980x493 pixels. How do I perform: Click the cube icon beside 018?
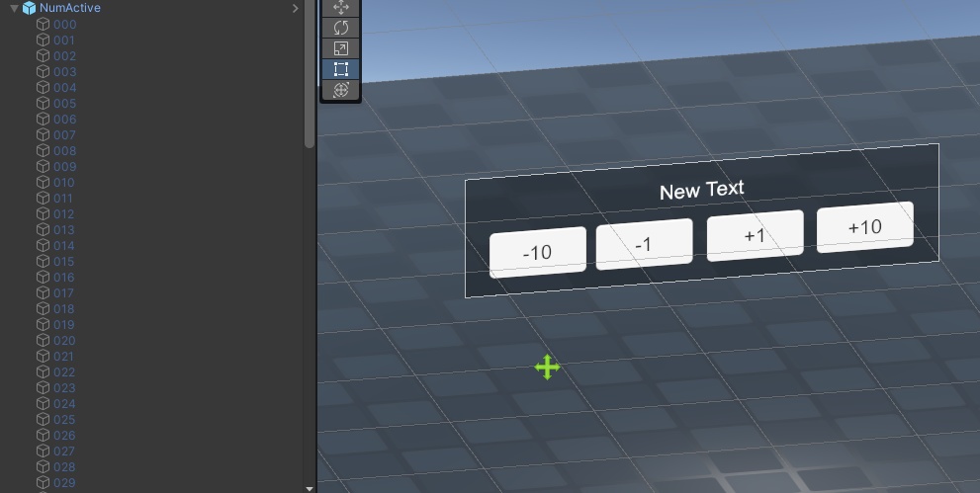pos(44,308)
